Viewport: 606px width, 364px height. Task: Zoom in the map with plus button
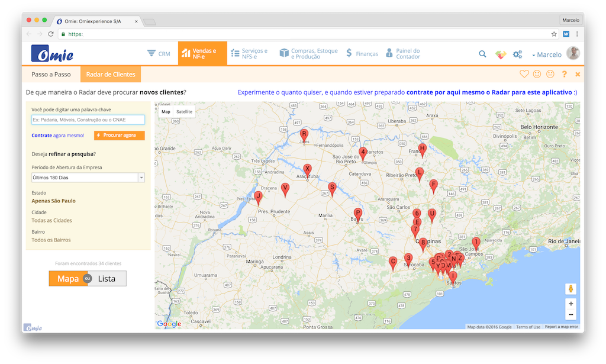[x=571, y=304]
